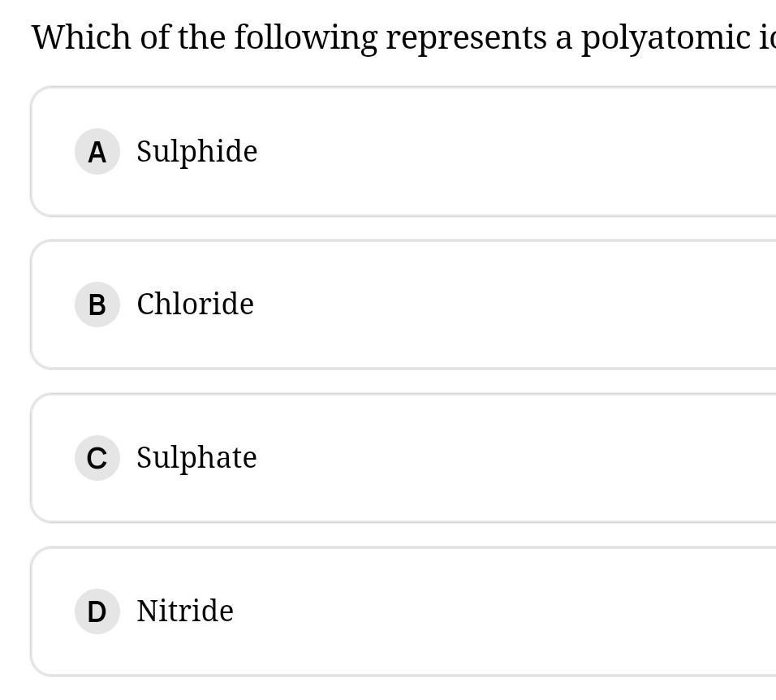Screen dimensions: 776x700
Task: Click the word "represents" in the question
Action: coord(466,37)
